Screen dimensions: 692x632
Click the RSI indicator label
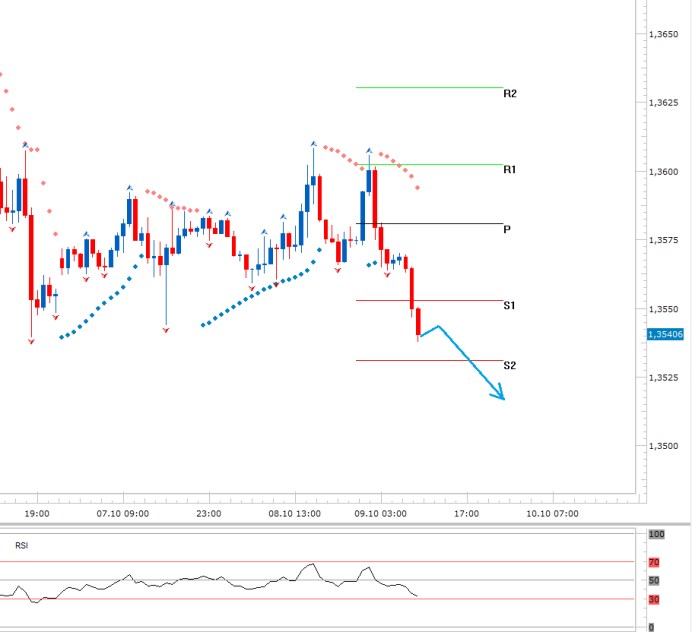pos(22,545)
